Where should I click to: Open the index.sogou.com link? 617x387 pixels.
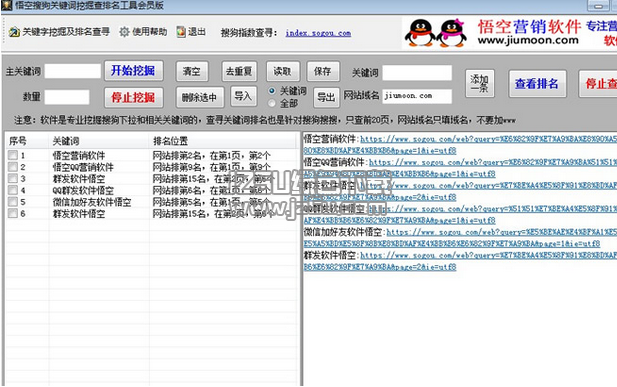point(318,33)
